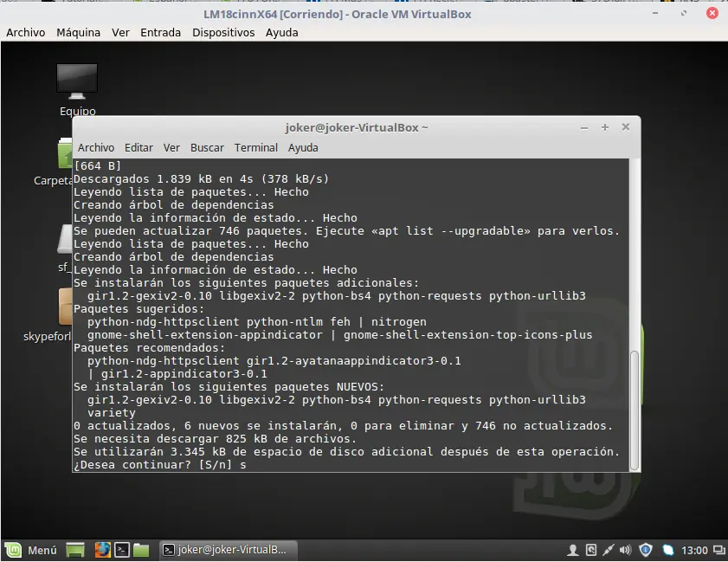Click the show desktop icon
Viewport: 728px width, 562px height.
tap(75, 549)
